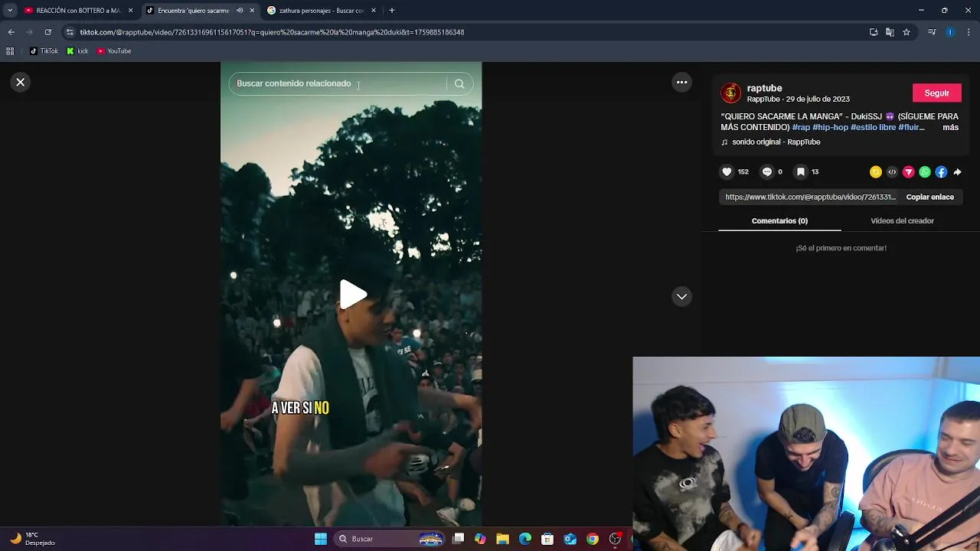Open Copilot from the taskbar

[x=480, y=539]
